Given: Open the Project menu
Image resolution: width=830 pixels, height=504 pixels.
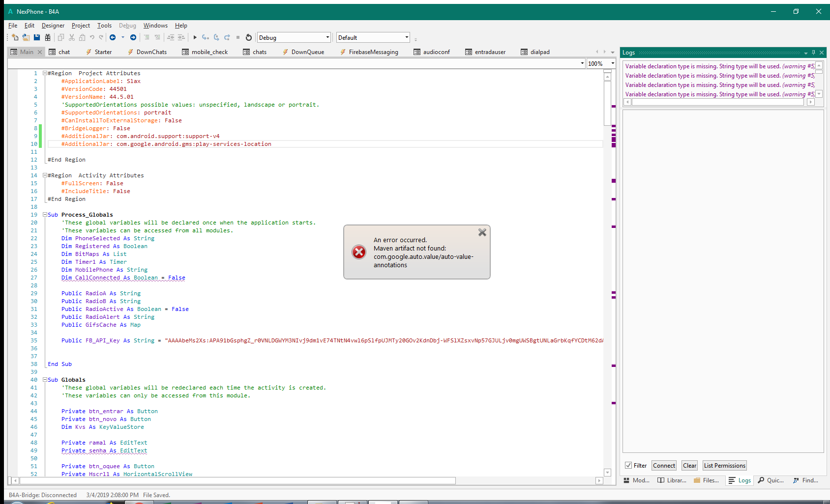Looking at the screenshot, I should [81, 26].
